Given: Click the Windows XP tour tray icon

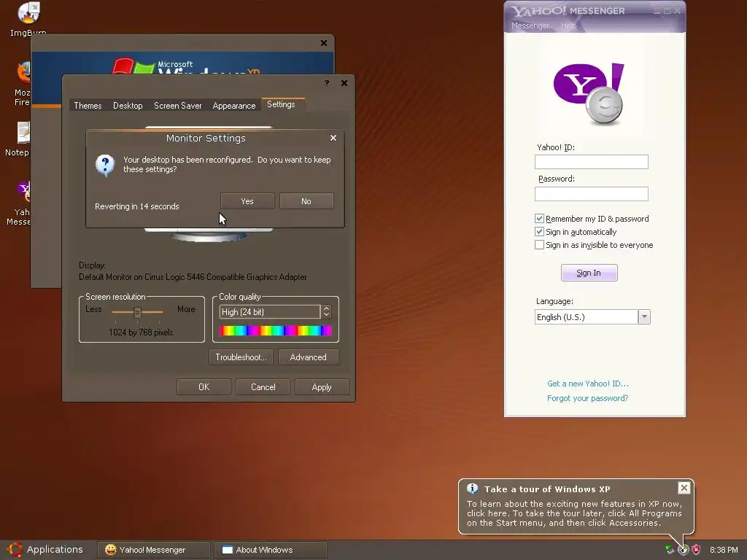Looking at the screenshot, I should [x=683, y=550].
